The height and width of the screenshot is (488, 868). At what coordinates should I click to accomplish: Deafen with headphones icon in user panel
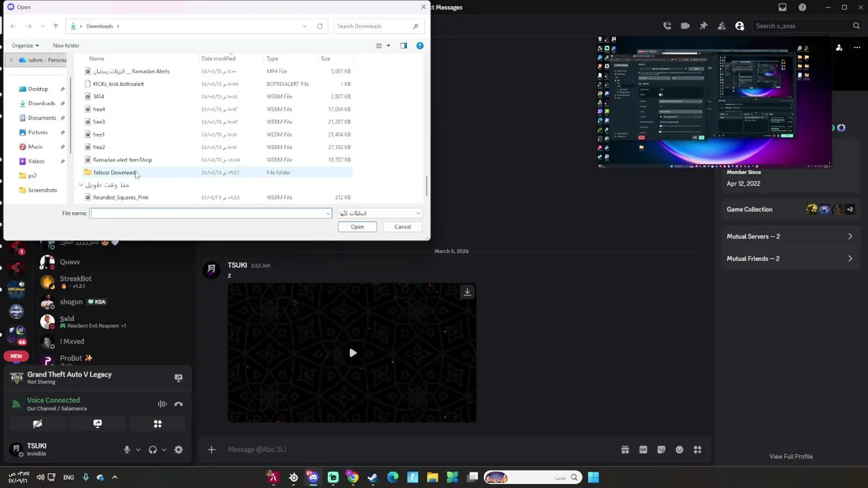coord(153,449)
